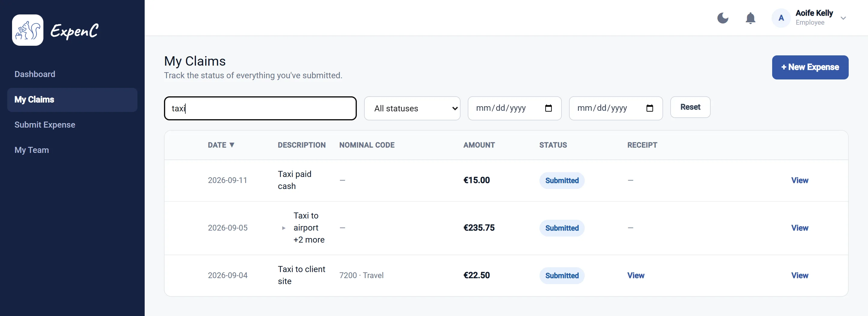Sort table by the DATE column arrow
The height and width of the screenshot is (316, 868).
click(x=232, y=145)
